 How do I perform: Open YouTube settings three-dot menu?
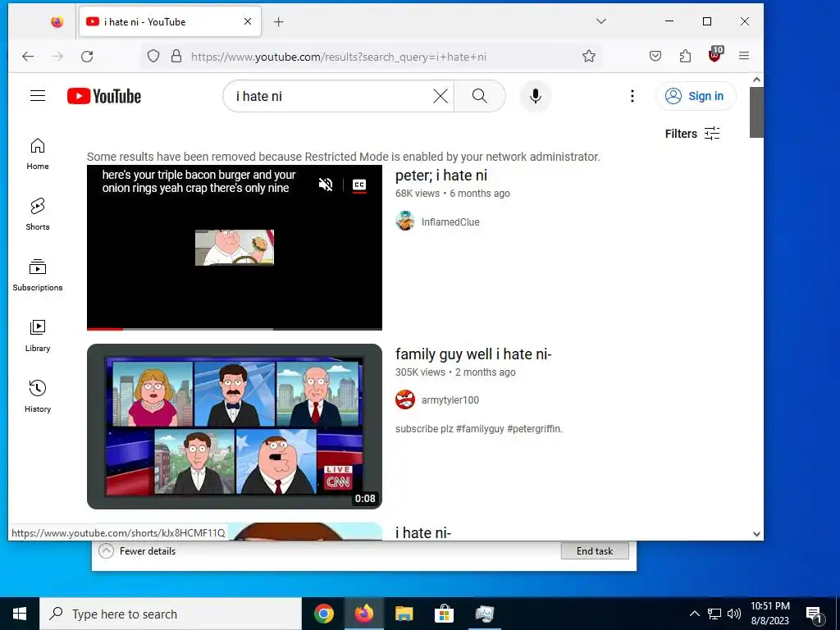click(x=632, y=96)
